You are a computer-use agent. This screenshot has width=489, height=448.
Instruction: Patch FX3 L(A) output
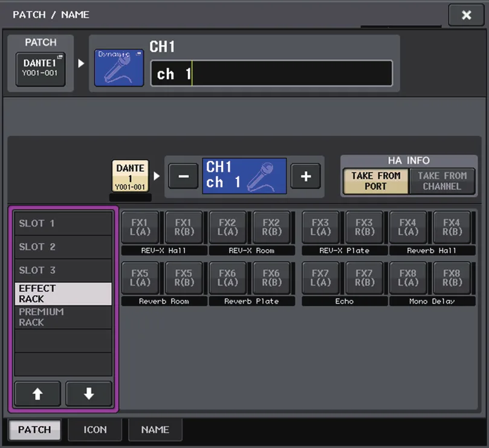pyautogui.click(x=320, y=227)
